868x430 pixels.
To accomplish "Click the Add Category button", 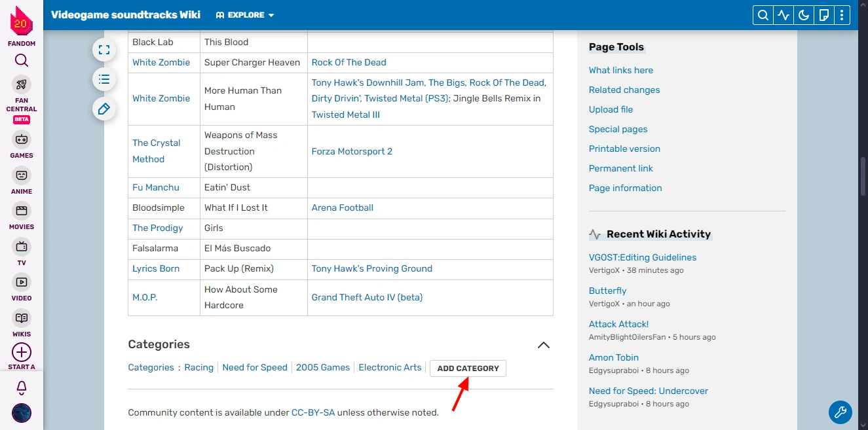I will (468, 368).
